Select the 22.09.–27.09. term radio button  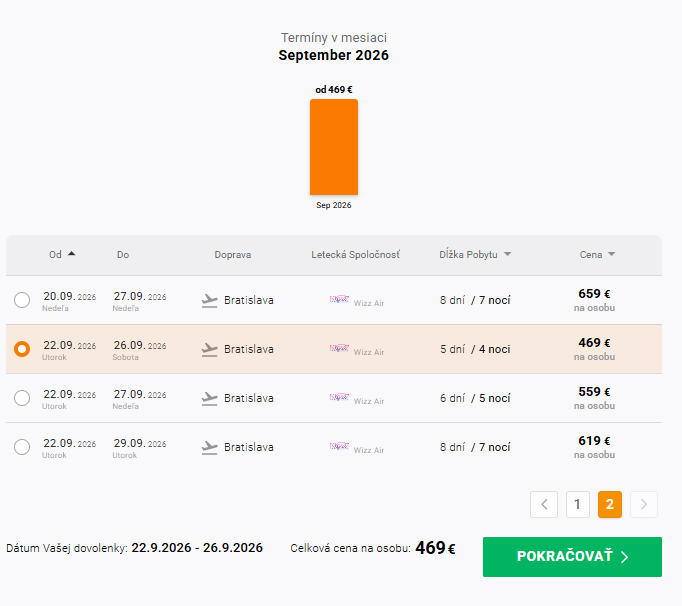click(x=22, y=398)
